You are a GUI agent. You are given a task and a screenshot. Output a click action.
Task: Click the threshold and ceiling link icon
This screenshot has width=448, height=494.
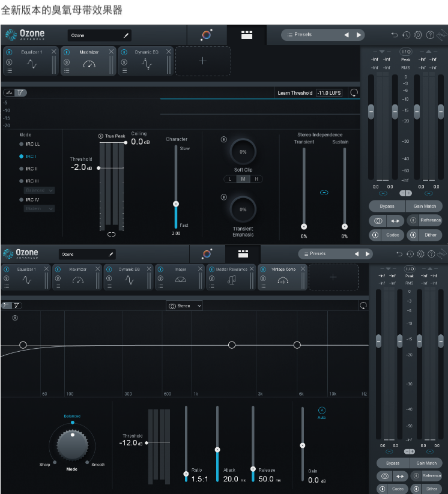point(111,234)
